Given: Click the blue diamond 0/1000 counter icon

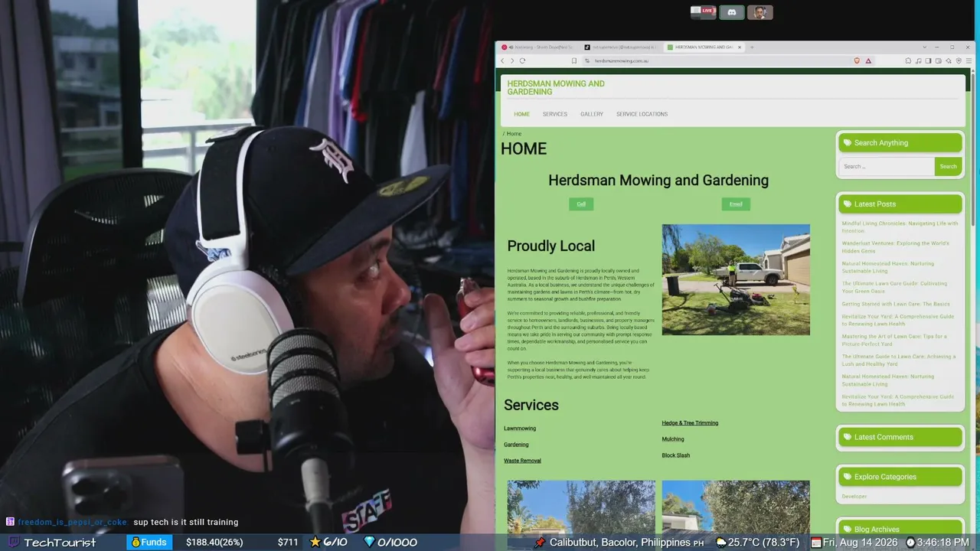Looking at the screenshot, I should pos(369,542).
